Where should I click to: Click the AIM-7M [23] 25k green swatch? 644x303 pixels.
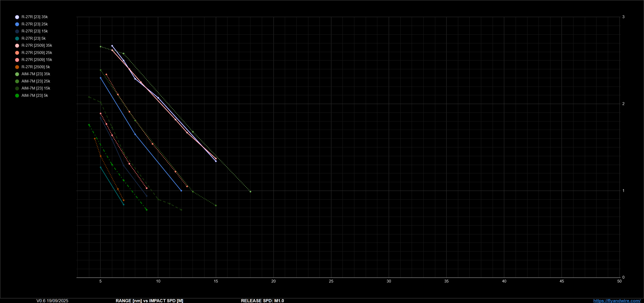tap(17, 81)
